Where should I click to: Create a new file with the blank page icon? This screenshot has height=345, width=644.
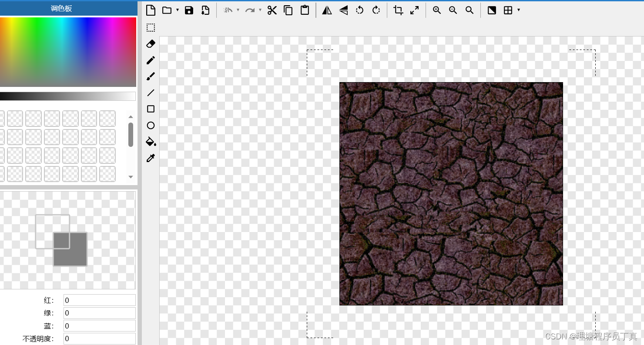(151, 10)
